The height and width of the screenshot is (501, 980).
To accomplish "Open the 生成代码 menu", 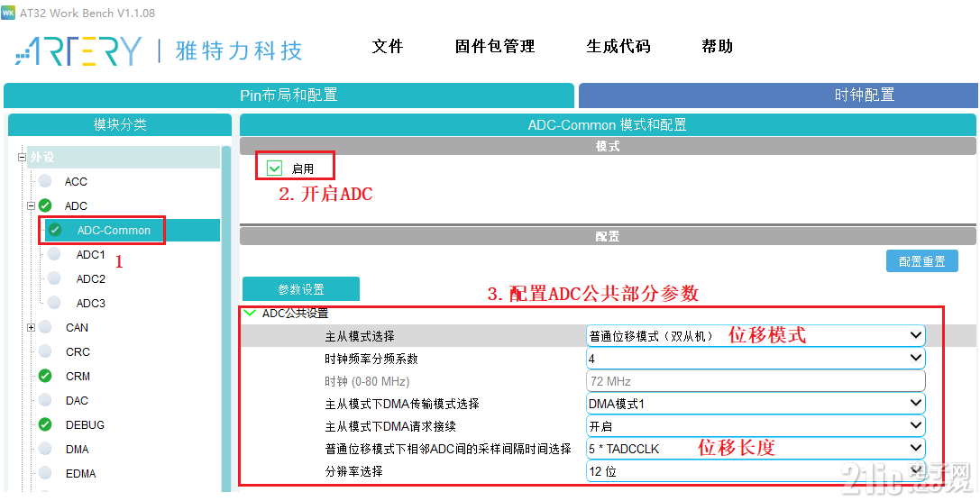I will pos(618,46).
